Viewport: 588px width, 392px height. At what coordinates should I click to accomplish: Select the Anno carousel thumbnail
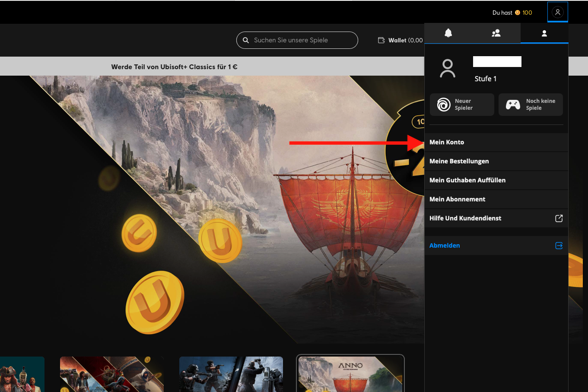click(350, 374)
